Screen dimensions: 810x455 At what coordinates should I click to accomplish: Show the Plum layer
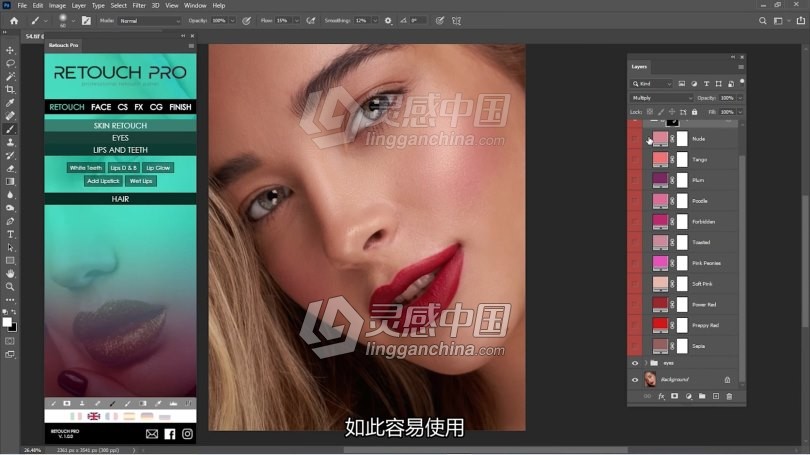[635, 180]
